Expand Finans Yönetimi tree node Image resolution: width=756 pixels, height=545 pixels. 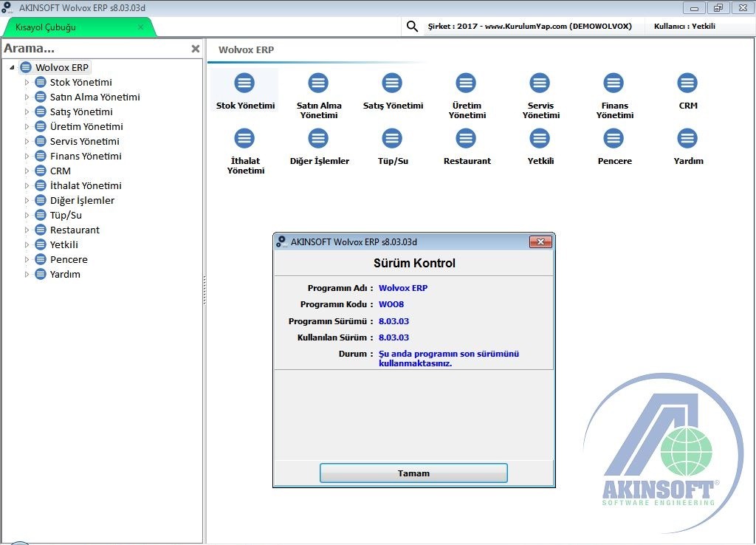click(27, 157)
